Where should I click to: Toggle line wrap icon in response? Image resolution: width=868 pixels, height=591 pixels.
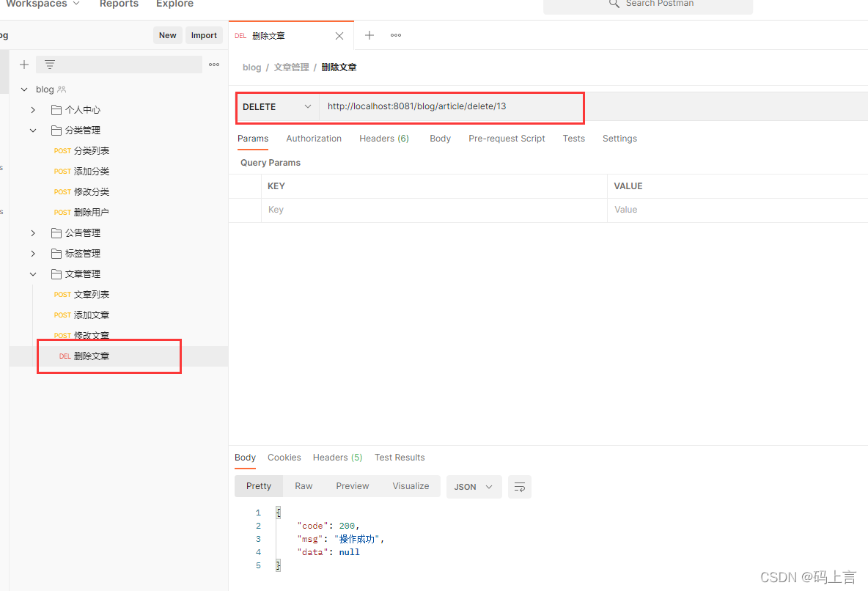pyautogui.click(x=519, y=487)
